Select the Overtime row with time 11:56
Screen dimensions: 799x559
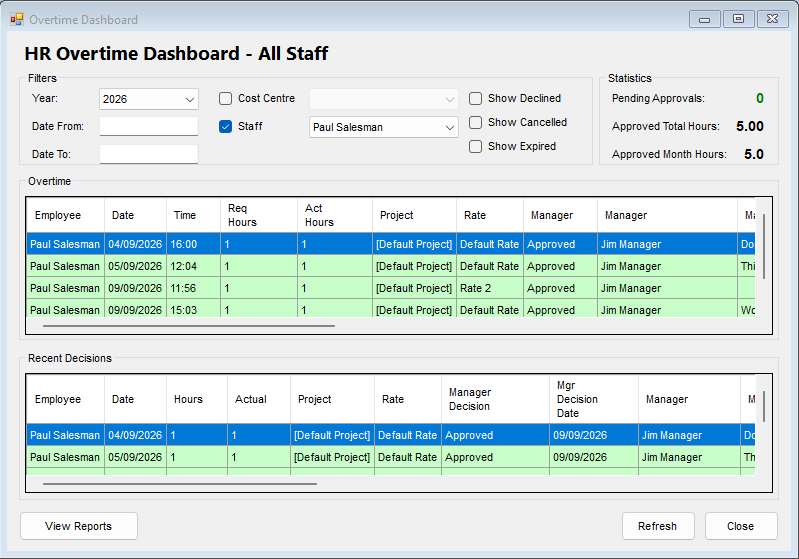[x=391, y=288]
